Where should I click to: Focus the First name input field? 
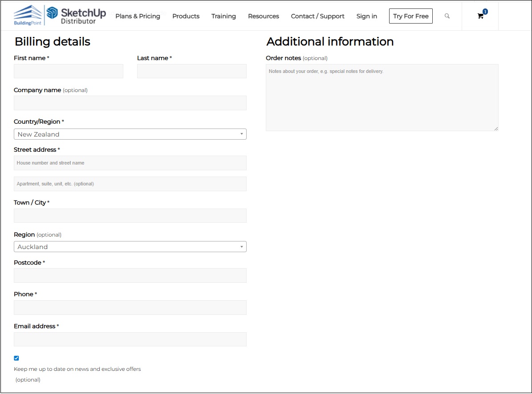point(69,71)
